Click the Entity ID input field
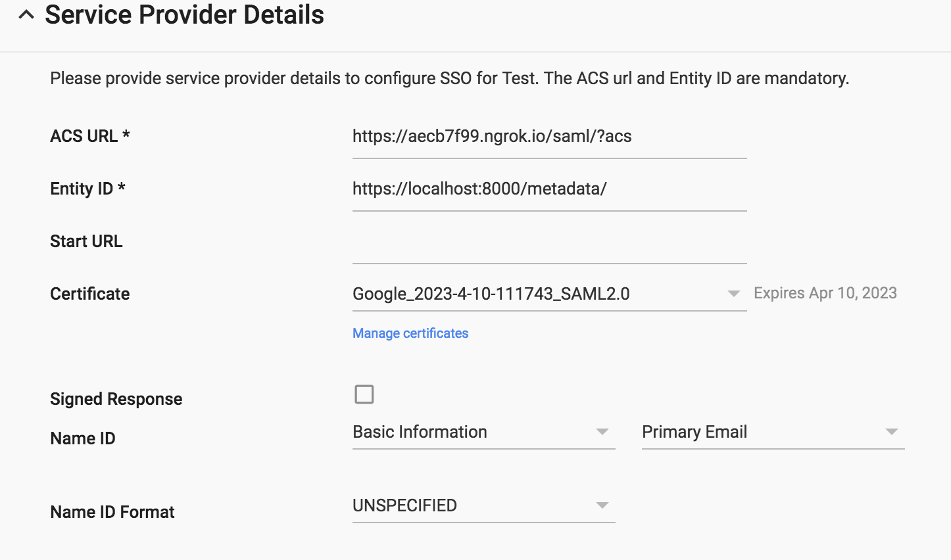 tap(549, 189)
